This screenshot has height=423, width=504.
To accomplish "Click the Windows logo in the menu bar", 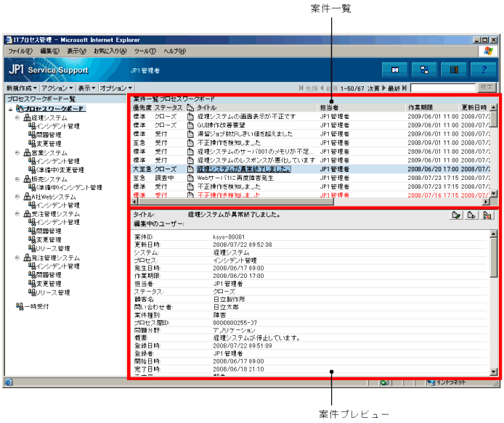I will (488, 51).
